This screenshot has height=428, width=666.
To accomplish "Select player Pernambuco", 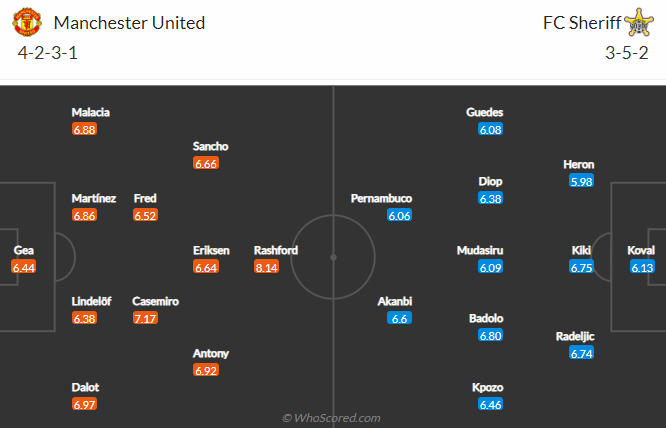I will (380, 198).
